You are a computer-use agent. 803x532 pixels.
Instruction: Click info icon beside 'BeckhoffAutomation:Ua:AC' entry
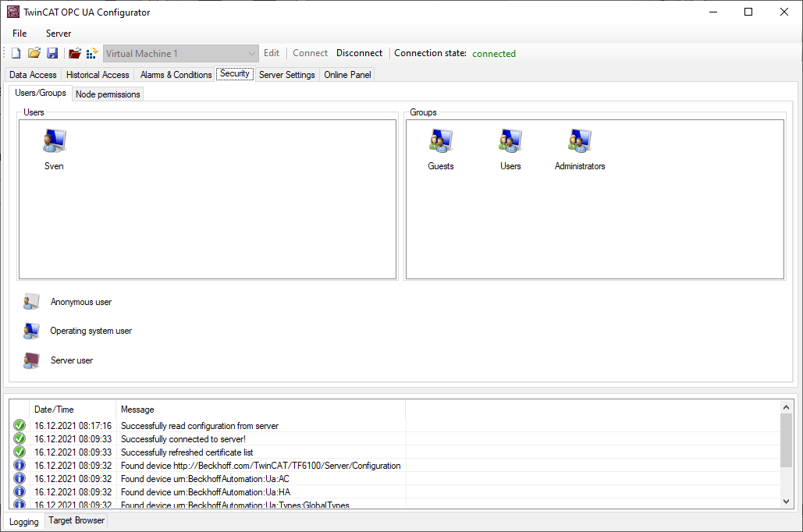pos(20,479)
